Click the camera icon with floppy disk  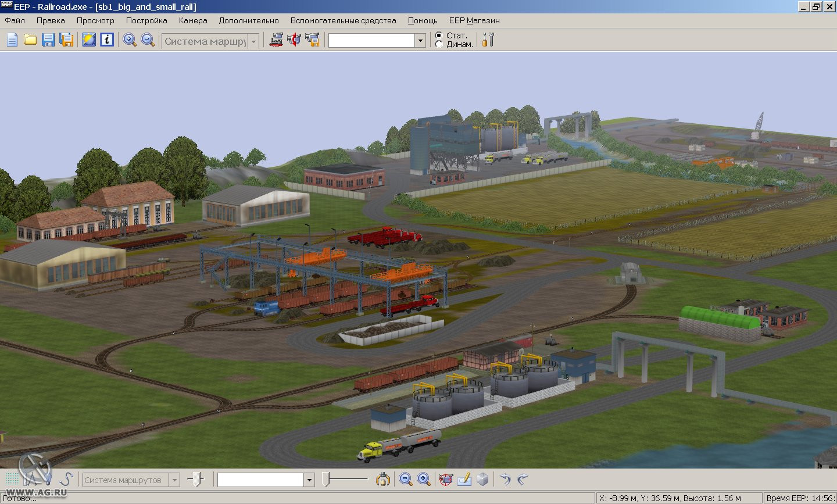pyautogui.click(x=313, y=40)
